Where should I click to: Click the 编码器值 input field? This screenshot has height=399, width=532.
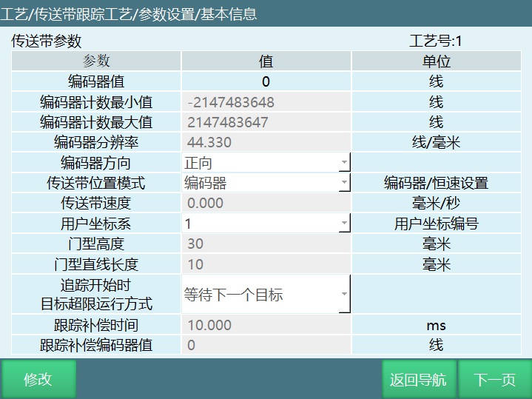pos(266,81)
